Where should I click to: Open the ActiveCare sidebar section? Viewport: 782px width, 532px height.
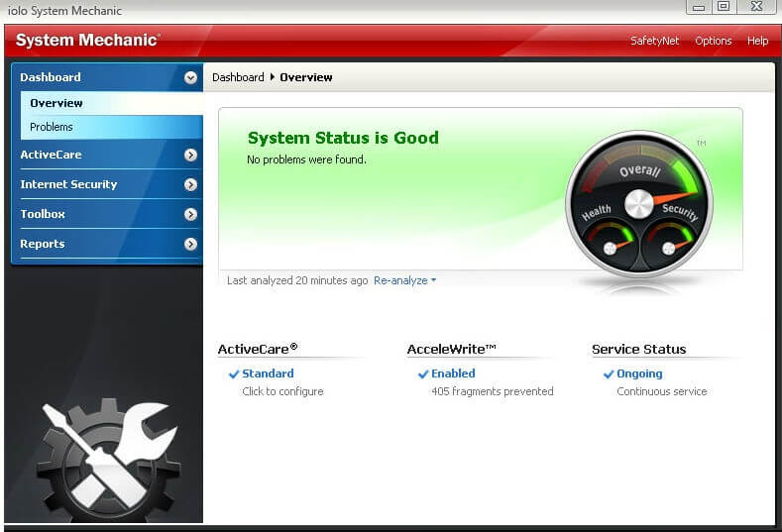click(107, 155)
